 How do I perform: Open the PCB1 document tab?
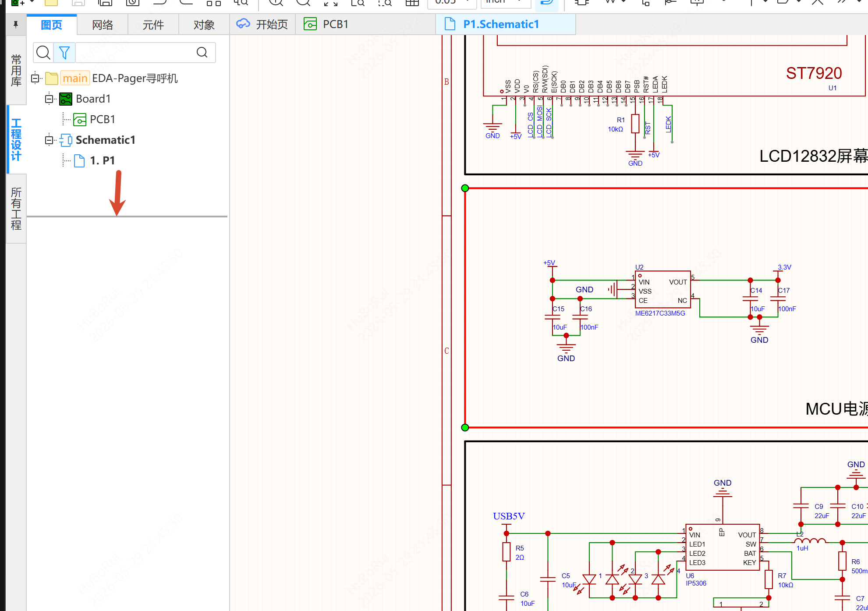click(x=326, y=24)
